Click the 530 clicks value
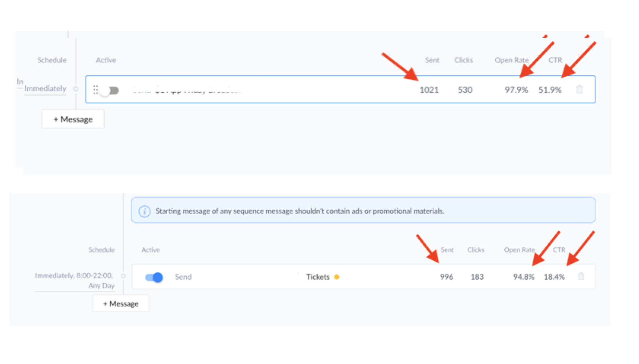Image resolution: width=639 pixels, height=364 pixels. [465, 90]
